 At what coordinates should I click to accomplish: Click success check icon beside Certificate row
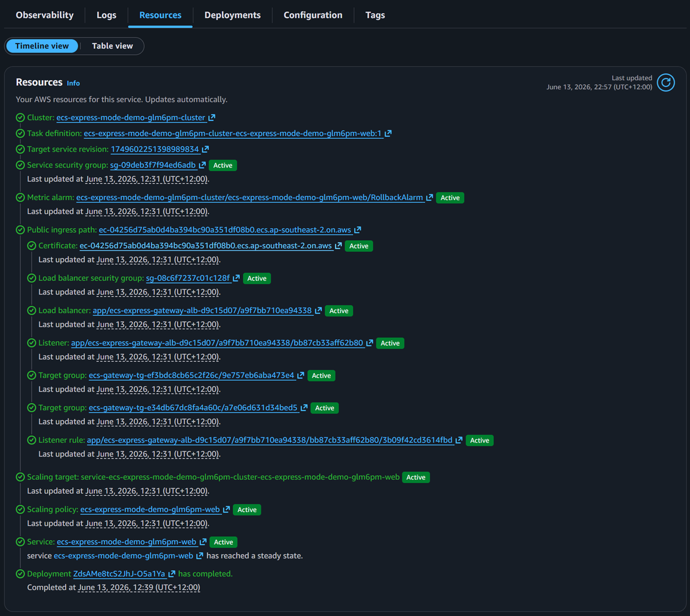(32, 246)
